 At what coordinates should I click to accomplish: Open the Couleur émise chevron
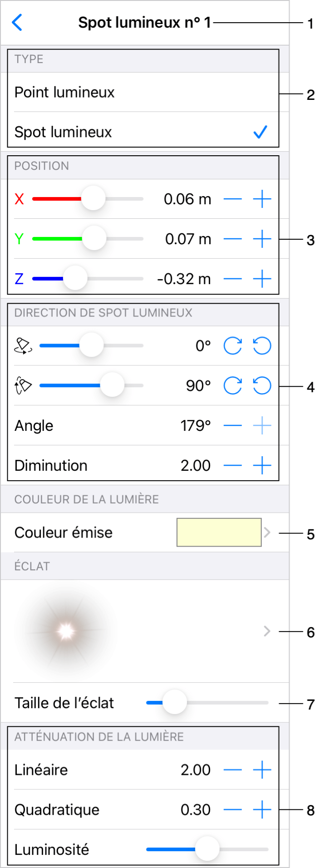tap(267, 533)
